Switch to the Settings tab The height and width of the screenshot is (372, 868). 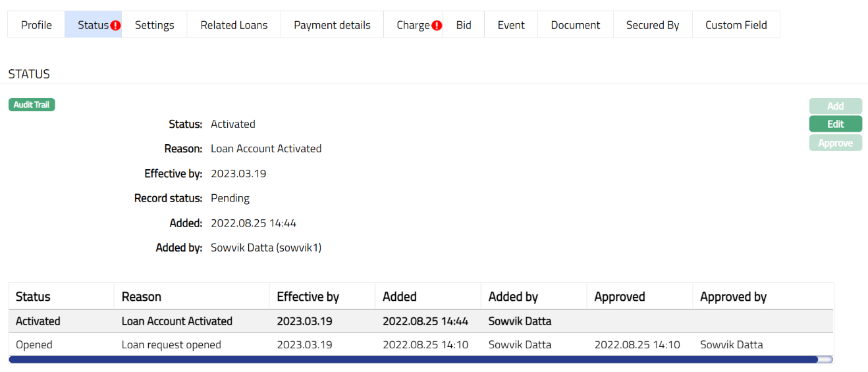click(154, 25)
